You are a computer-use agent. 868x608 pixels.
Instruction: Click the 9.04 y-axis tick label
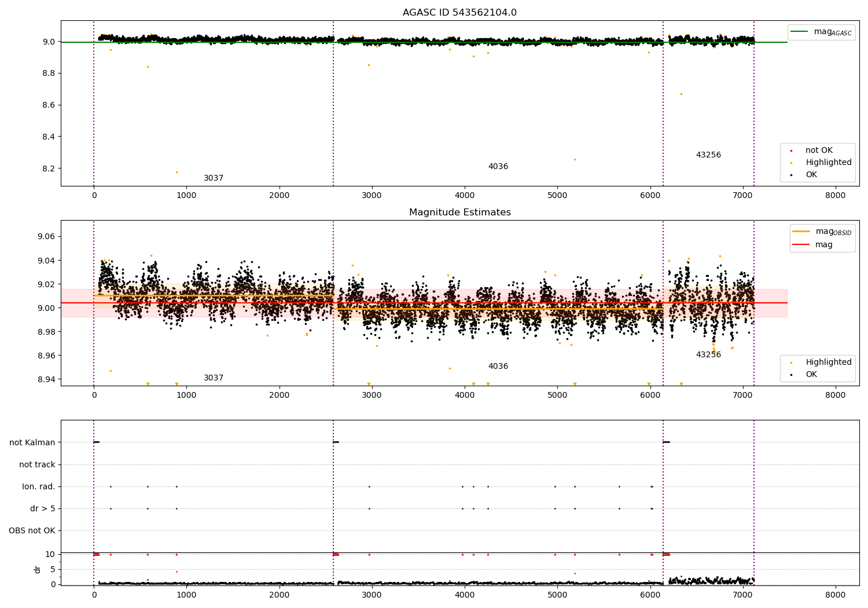(x=46, y=261)
